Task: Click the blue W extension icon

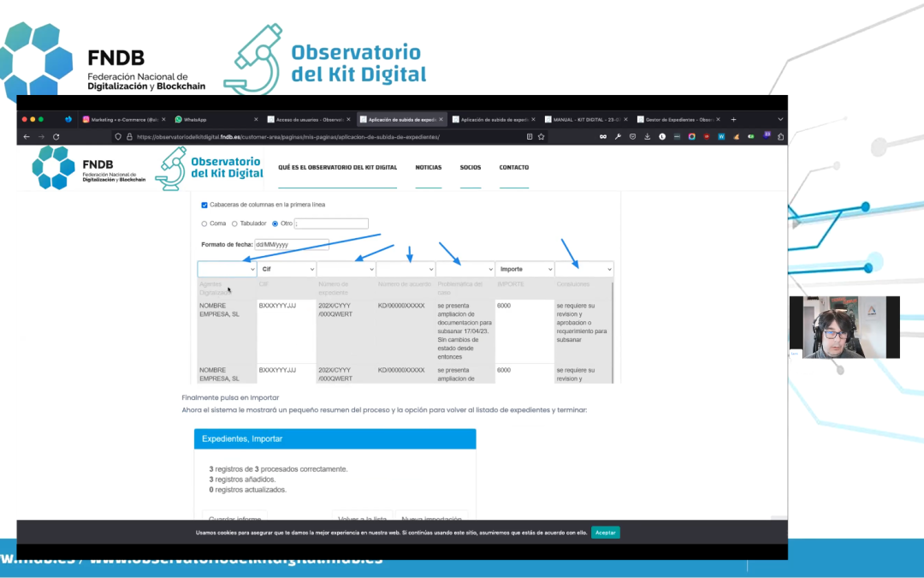Action: 720,137
